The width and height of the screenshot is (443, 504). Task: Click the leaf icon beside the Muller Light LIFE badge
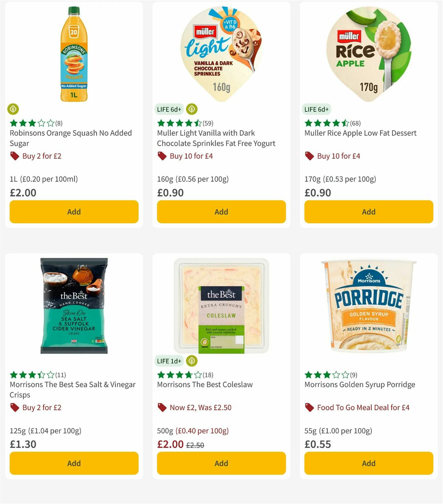[x=192, y=109]
